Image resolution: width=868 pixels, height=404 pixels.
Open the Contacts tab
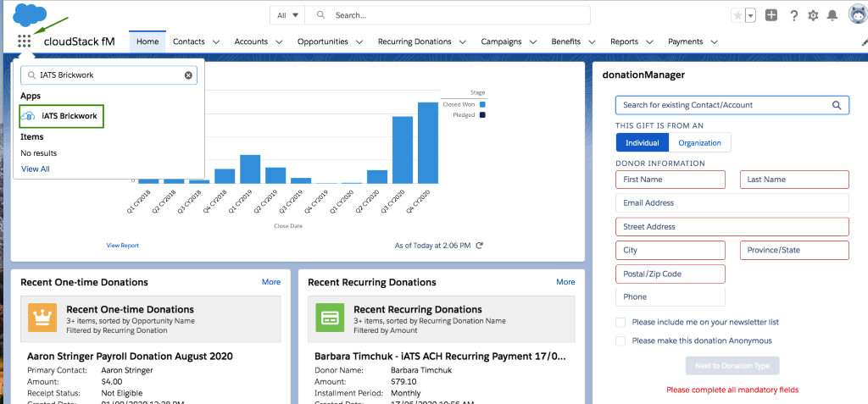point(189,42)
